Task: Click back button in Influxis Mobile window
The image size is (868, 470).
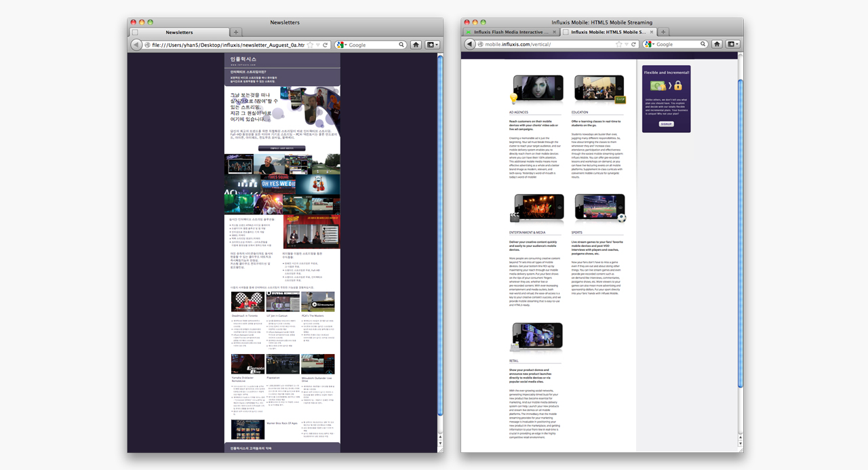Action: (470, 44)
